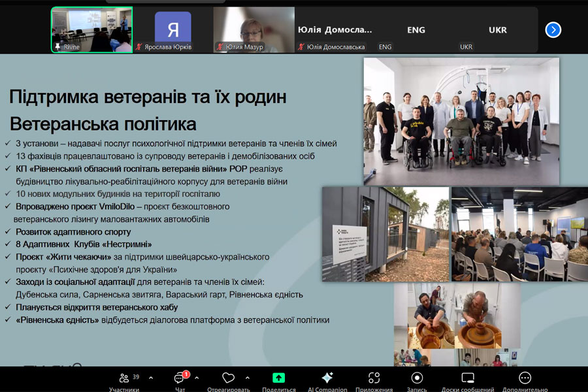Select Ярослава Юрків participant tile
The height and width of the screenshot is (392, 588).
coord(173,30)
